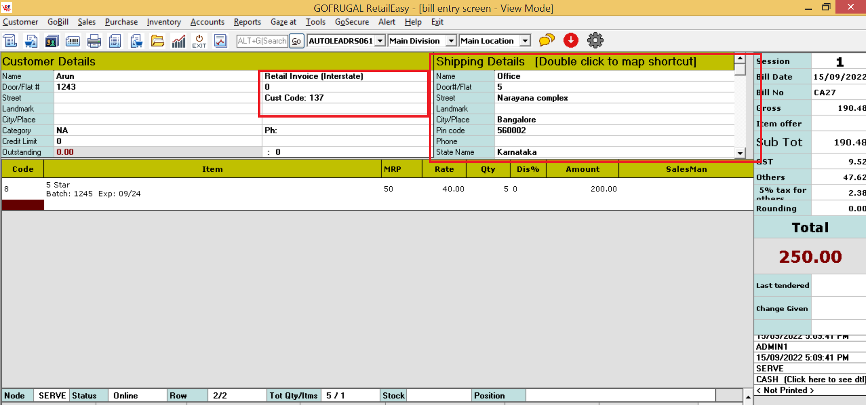Click the shipping details scrollbar down arrow
This screenshot has height=406, width=868.
click(x=740, y=153)
